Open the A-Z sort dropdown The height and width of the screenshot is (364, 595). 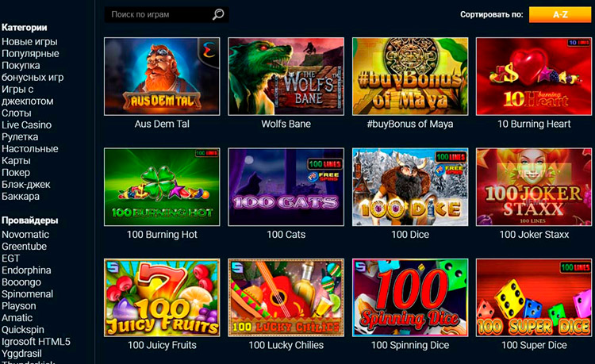click(x=560, y=14)
